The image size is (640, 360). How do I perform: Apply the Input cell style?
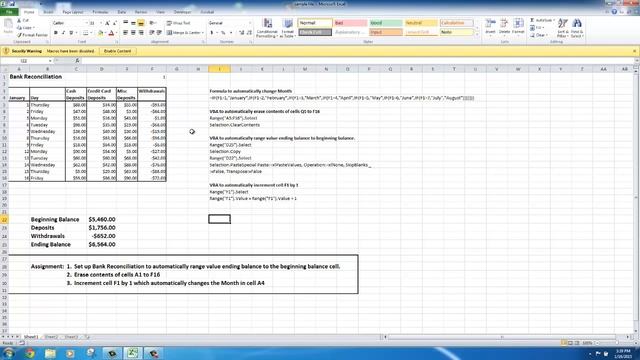pyautogui.click(x=386, y=32)
